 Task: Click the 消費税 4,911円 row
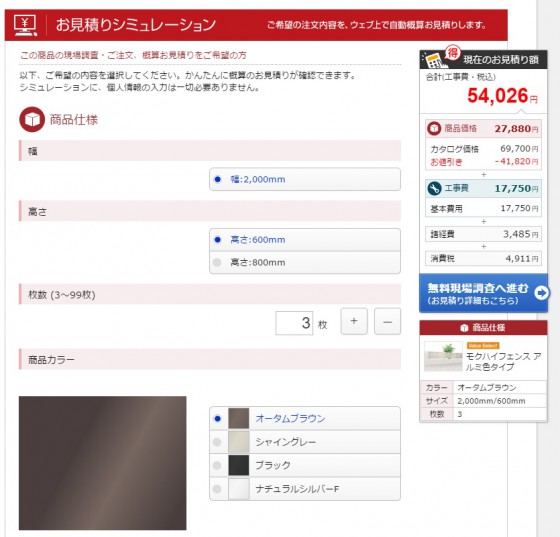tap(483, 259)
